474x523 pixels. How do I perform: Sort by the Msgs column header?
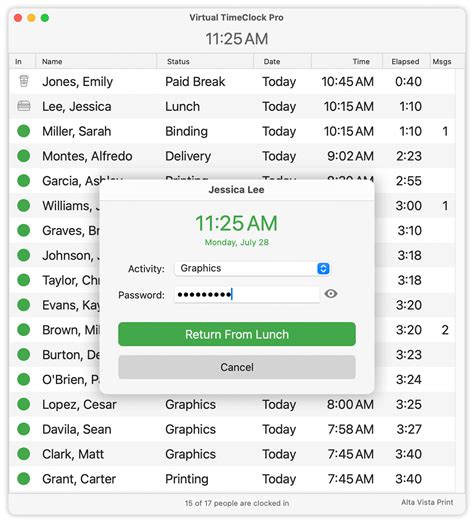pyautogui.click(x=442, y=61)
